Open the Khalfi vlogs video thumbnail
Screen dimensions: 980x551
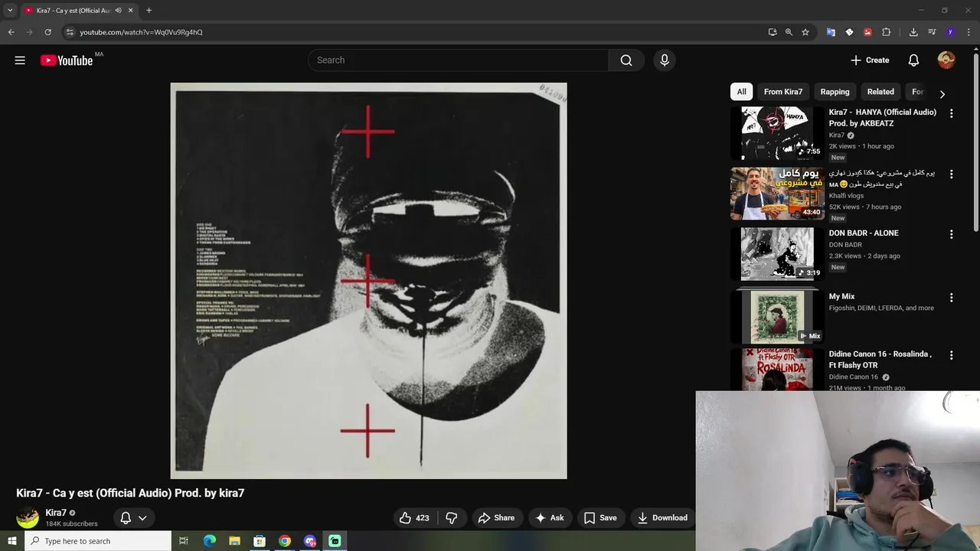tap(776, 194)
